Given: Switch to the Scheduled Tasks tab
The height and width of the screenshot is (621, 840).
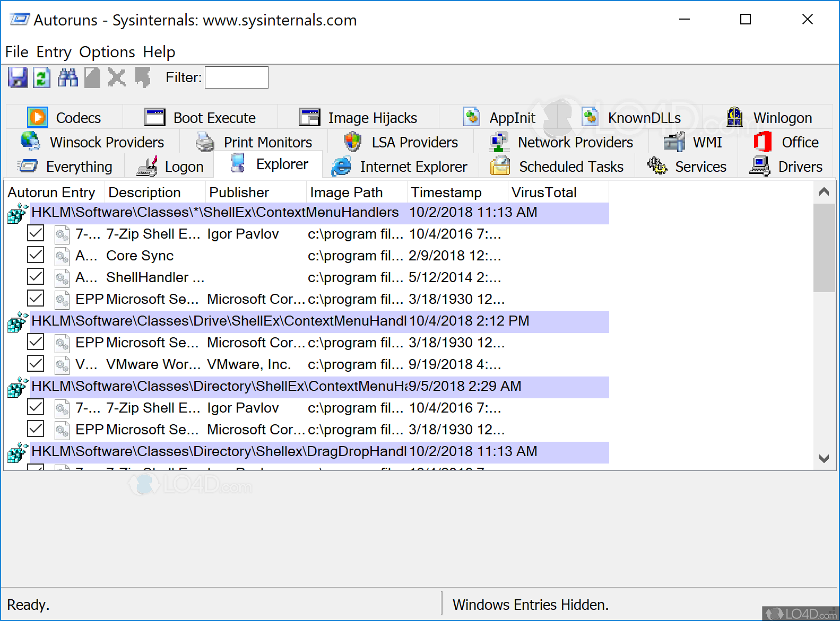Looking at the screenshot, I should click(x=557, y=167).
